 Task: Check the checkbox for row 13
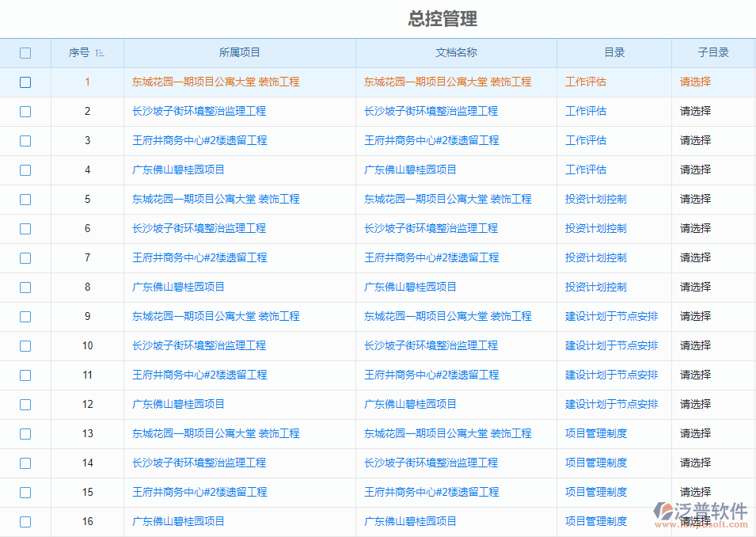tap(25, 433)
